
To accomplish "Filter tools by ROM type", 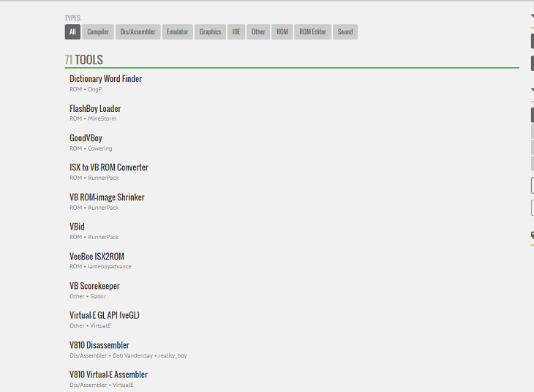I will [282, 32].
